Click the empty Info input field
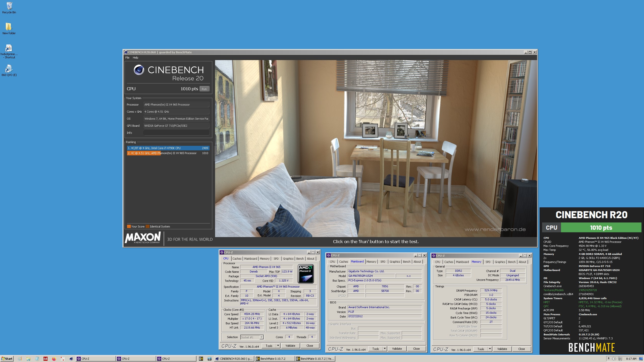644x362 pixels. point(176,133)
